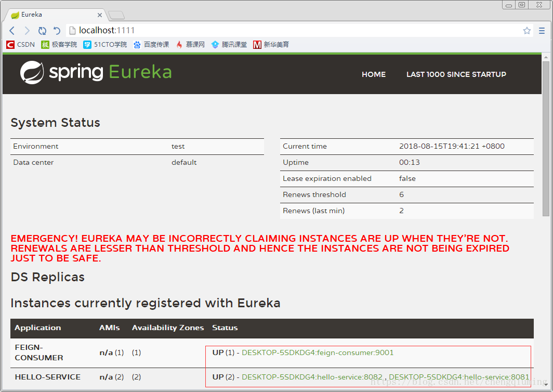Image resolution: width=553 pixels, height=392 pixels.
Task: Open the 极客学院 bookmark
Action: (59, 45)
